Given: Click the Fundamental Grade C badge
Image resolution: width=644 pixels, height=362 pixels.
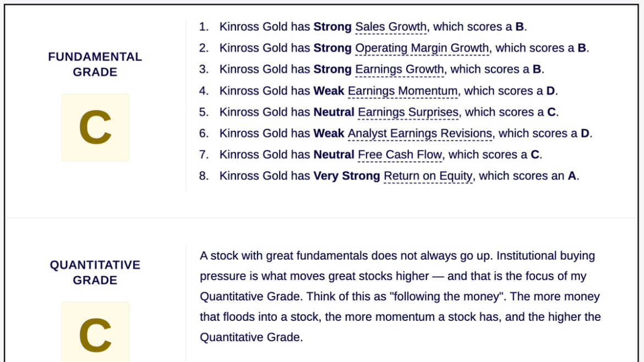Looking at the screenshot, I should click(x=95, y=127).
